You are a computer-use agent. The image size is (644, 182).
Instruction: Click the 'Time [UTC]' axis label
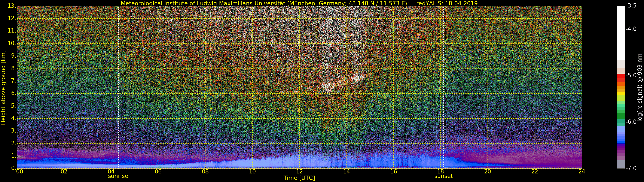(299, 178)
